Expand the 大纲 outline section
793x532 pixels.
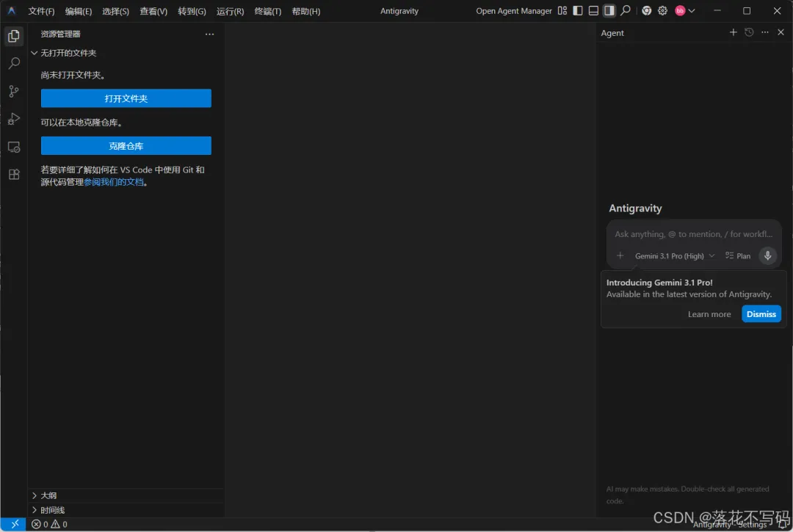tap(126, 495)
